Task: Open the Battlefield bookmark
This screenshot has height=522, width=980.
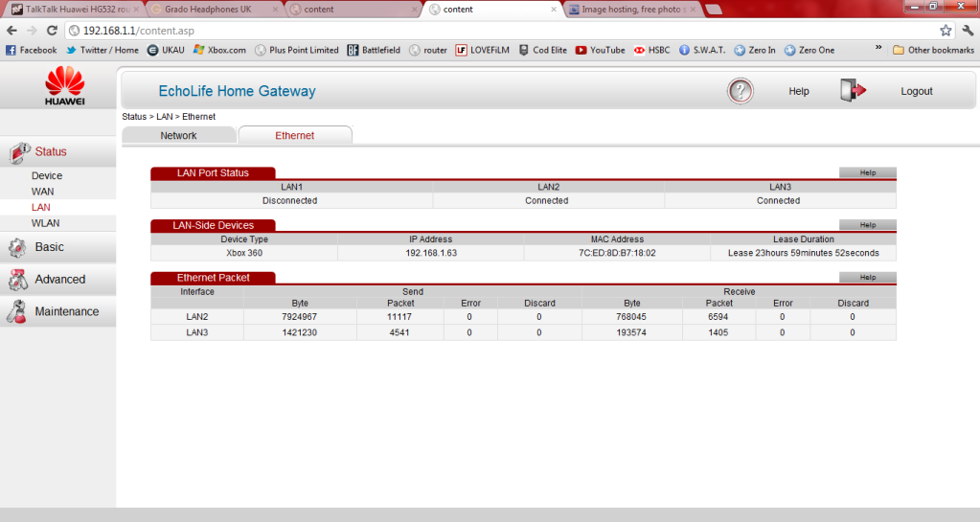Action: click(374, 50)
